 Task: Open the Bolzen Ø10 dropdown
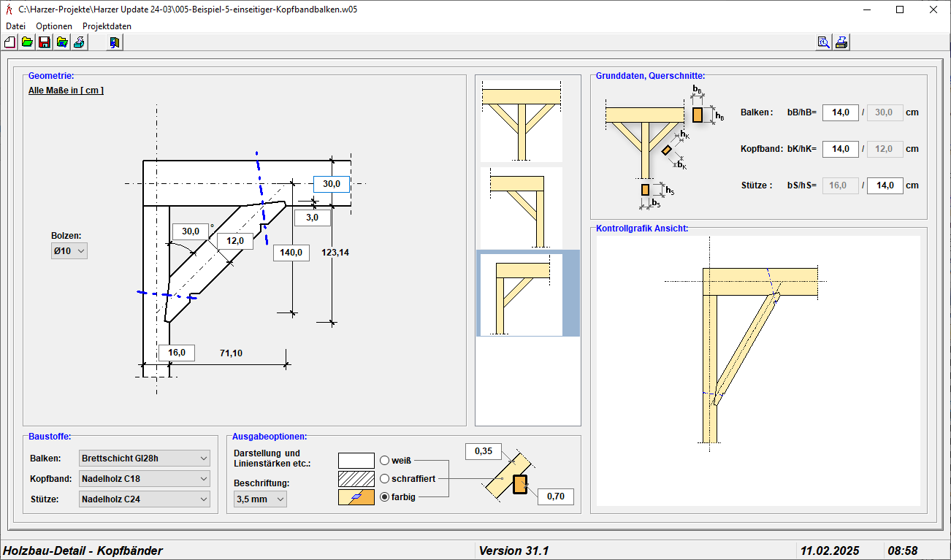tap(69, 251)
